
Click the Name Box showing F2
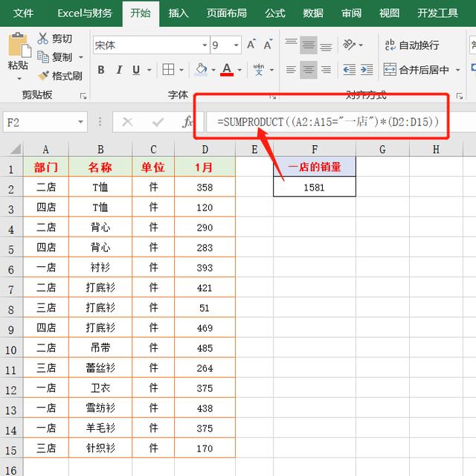click(x=39, y=122)
